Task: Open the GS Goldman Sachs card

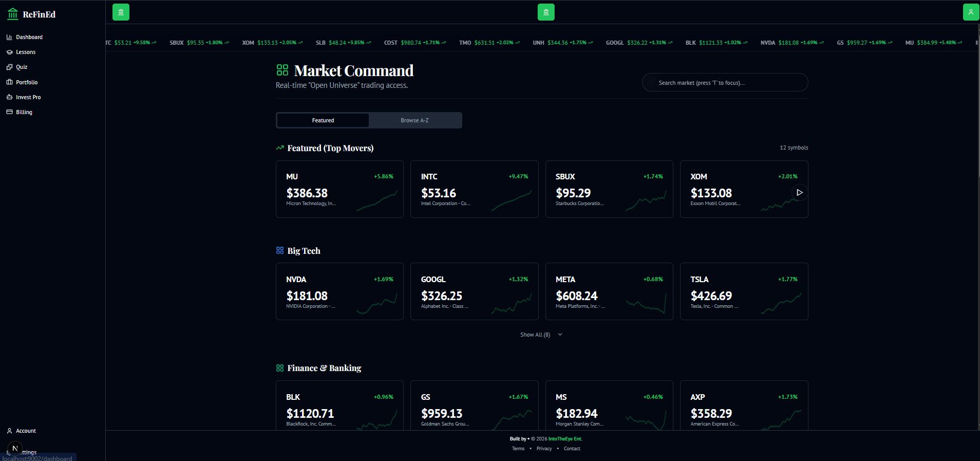Action: [x=474, y=405]
